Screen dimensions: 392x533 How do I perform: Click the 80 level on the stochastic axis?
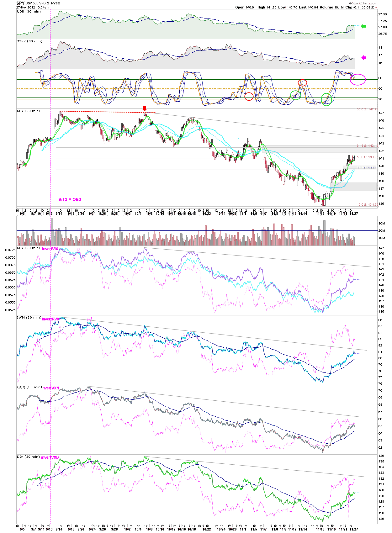click(x=380, y=78)
